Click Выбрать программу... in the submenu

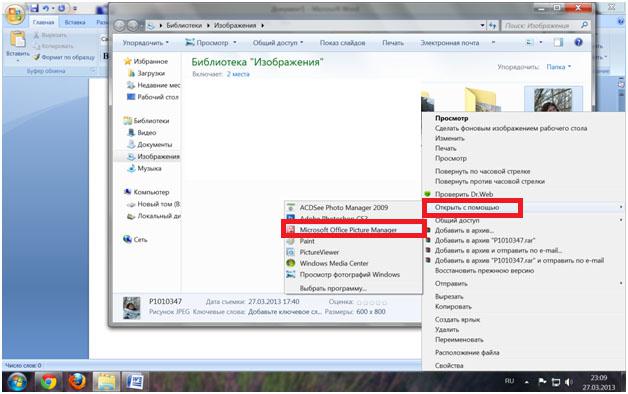click(x=333, y=288)
